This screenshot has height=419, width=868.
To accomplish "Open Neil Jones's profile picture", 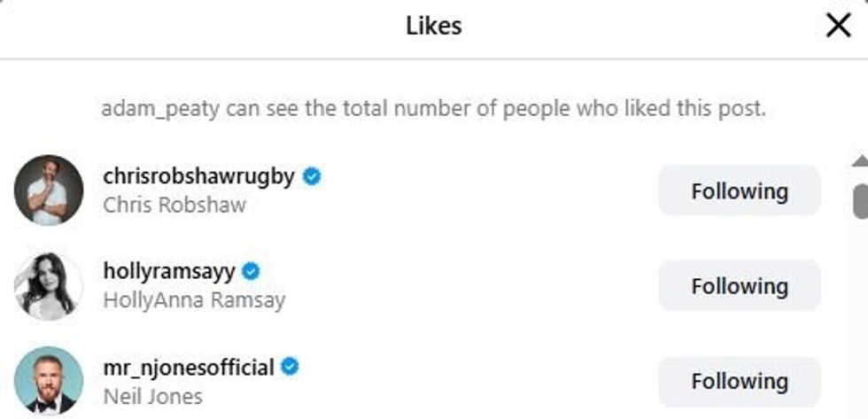I will (x=49, y=381).
